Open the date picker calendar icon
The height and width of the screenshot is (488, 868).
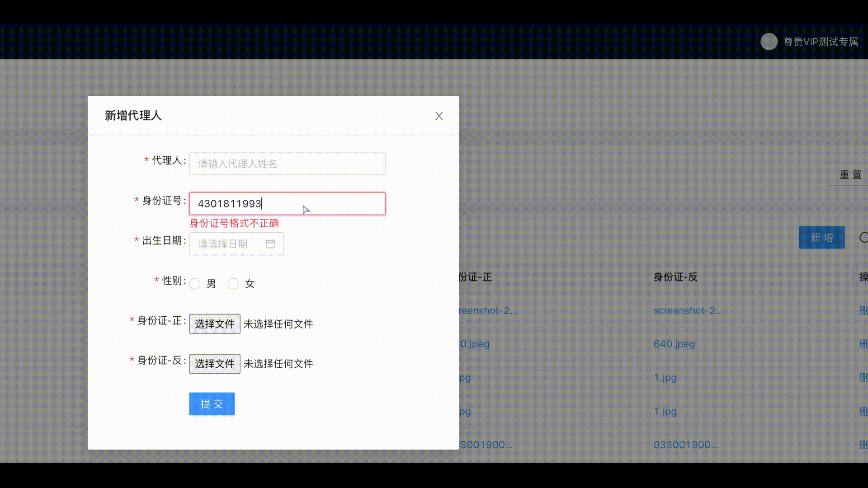(x=271, y=244)
